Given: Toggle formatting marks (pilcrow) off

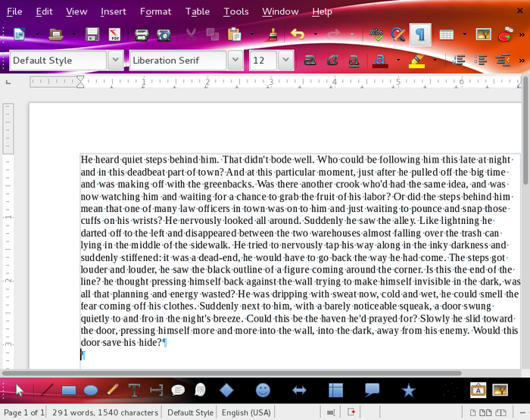Looking at the screenshot, I should (x=420, y=34).
